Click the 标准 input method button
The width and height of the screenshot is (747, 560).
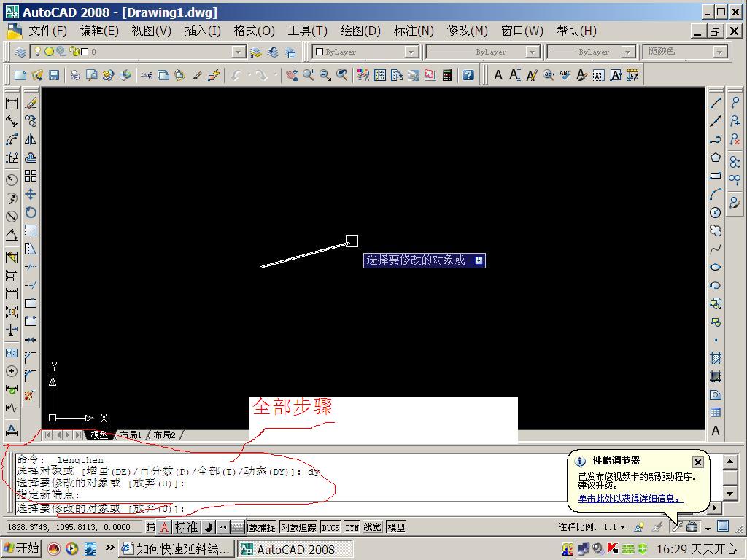186,527
